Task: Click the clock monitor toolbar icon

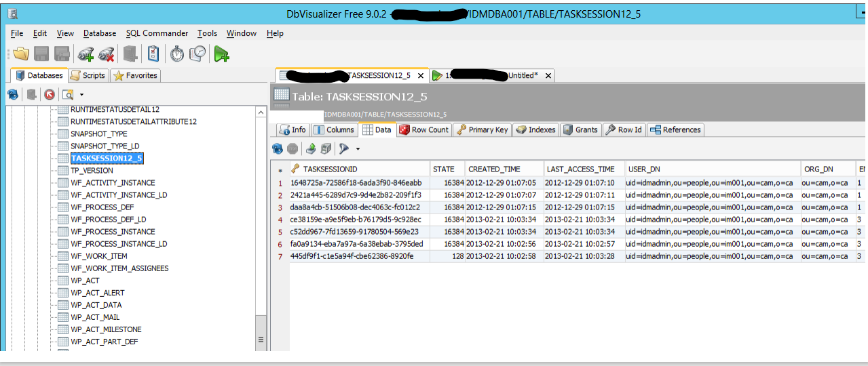Action: point(198,54)
